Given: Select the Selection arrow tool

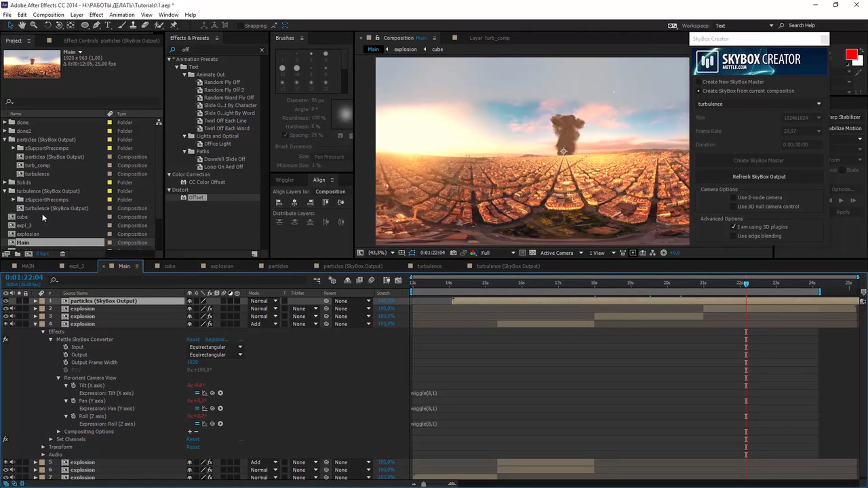Looking at the screenshot, I should [10, 25].
